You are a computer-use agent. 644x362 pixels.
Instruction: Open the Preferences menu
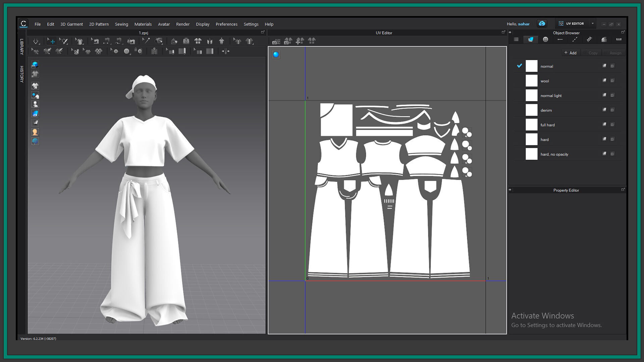pos(226,24)
